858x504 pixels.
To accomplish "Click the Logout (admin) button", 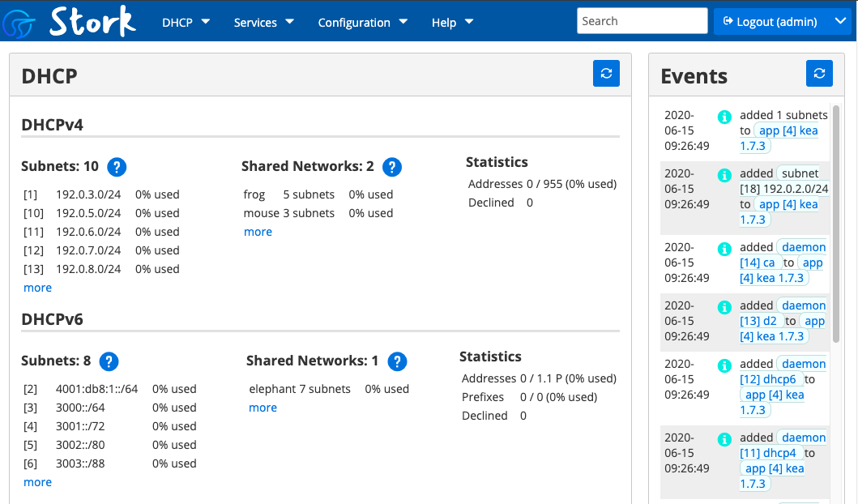I will [770, 21].
